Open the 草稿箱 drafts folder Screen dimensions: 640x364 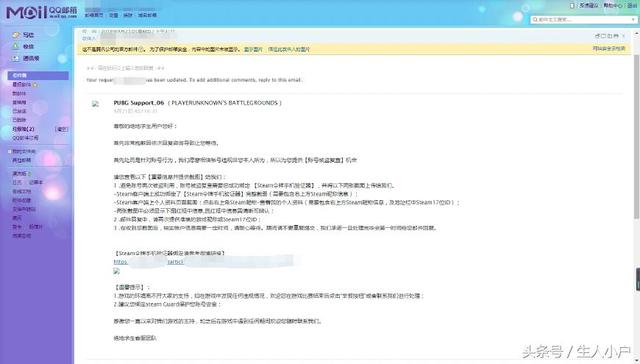pos(19,102)
